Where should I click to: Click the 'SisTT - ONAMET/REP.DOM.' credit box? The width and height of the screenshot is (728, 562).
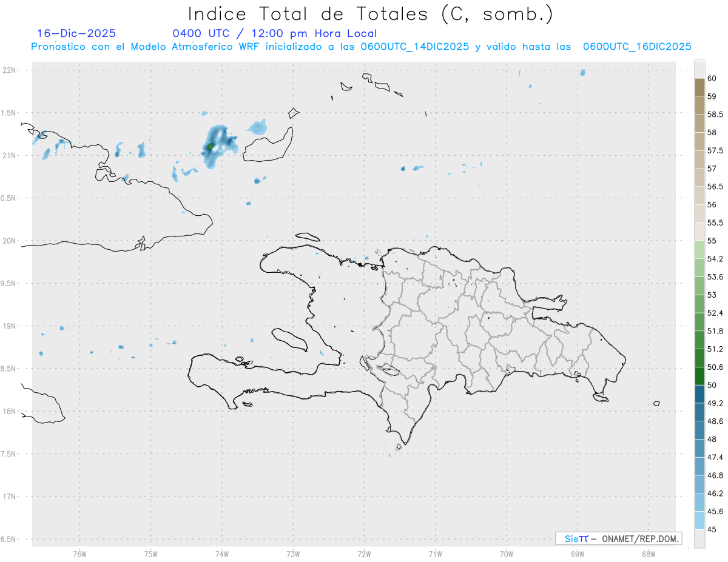coord(618,538)
